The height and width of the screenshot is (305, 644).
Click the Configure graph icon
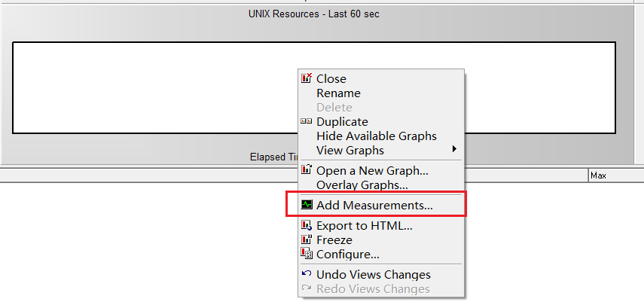[307, 254]
